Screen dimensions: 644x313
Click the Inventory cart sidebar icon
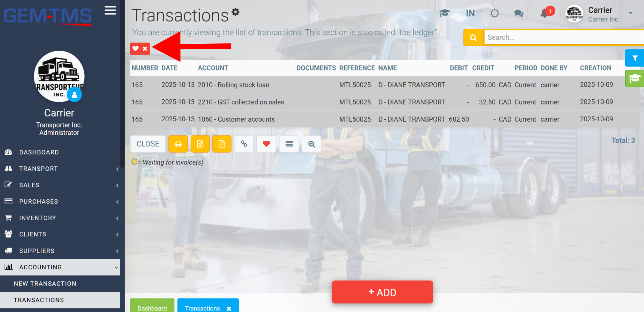pyautogui.click(x=9, y=218)
